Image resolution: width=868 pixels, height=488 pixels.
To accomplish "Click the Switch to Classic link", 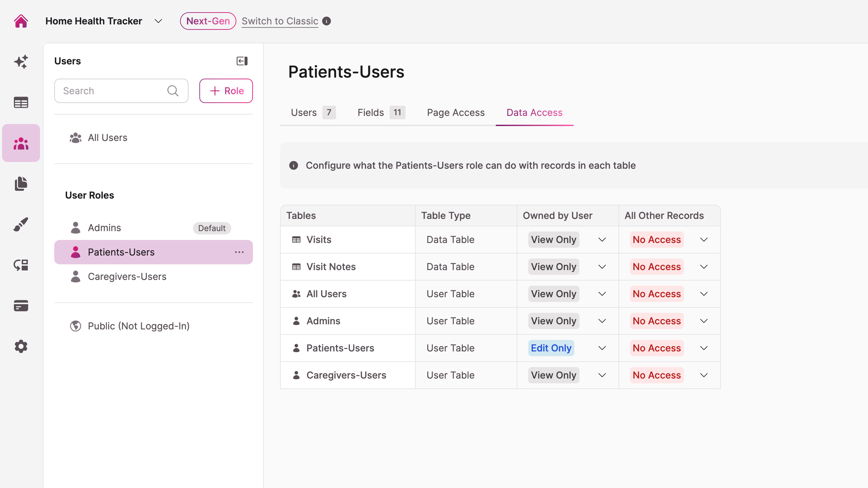I will point(280,21).
